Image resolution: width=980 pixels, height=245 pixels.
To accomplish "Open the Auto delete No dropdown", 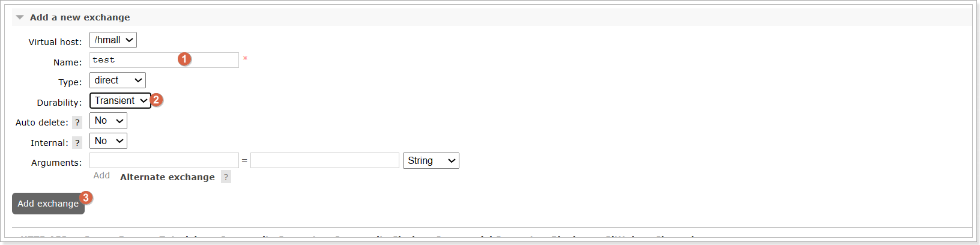I will (108, 121).
